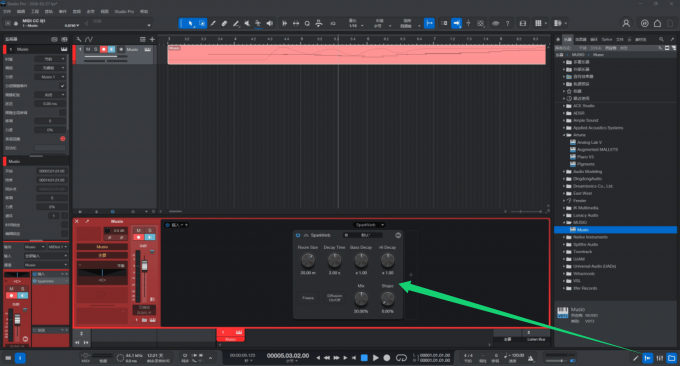Click the SparkVerb Mix knob
This screenshot has width=680, height=366.
361,298
